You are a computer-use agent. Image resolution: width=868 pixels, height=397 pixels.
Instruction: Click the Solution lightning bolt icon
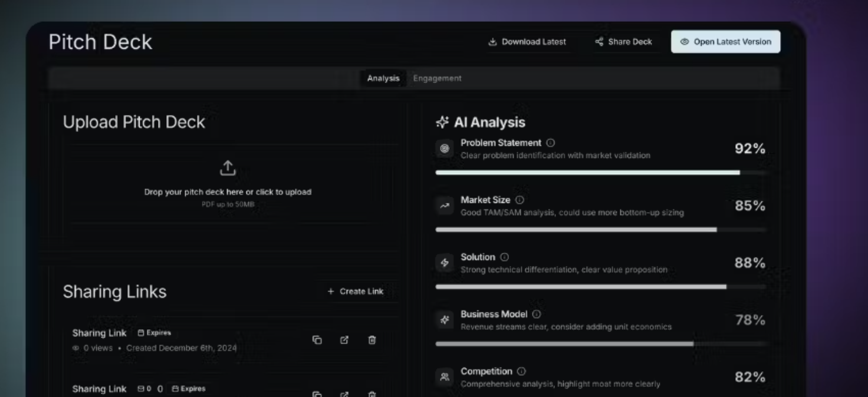pyautogui.click(x=445, y=263)
